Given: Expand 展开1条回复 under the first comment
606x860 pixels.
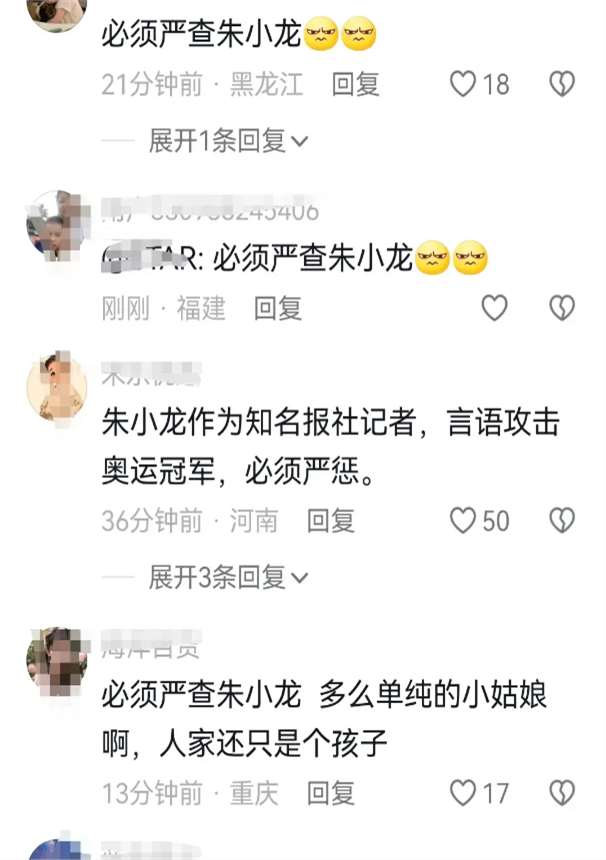Looking at the screenshot, I should (x=229, y=141).
